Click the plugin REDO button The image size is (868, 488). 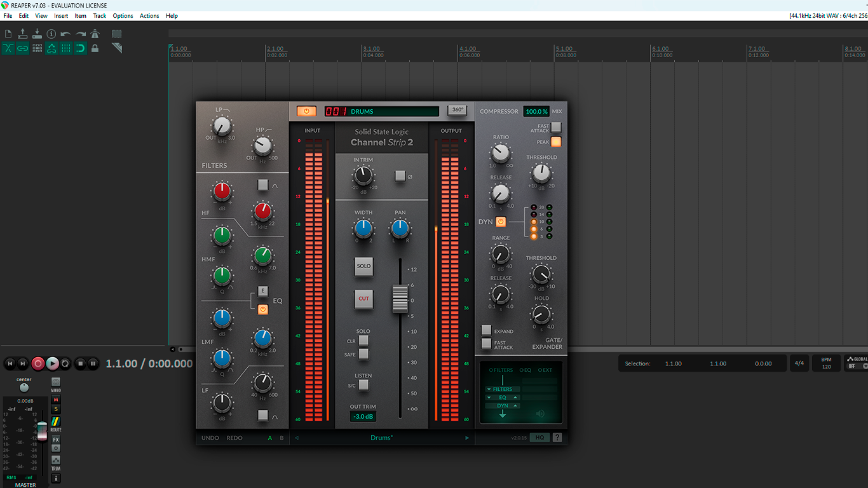tap(234, 438)
